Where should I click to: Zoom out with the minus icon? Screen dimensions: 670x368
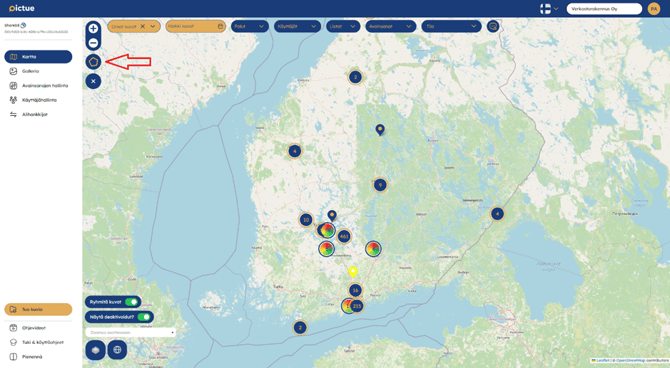93,43
